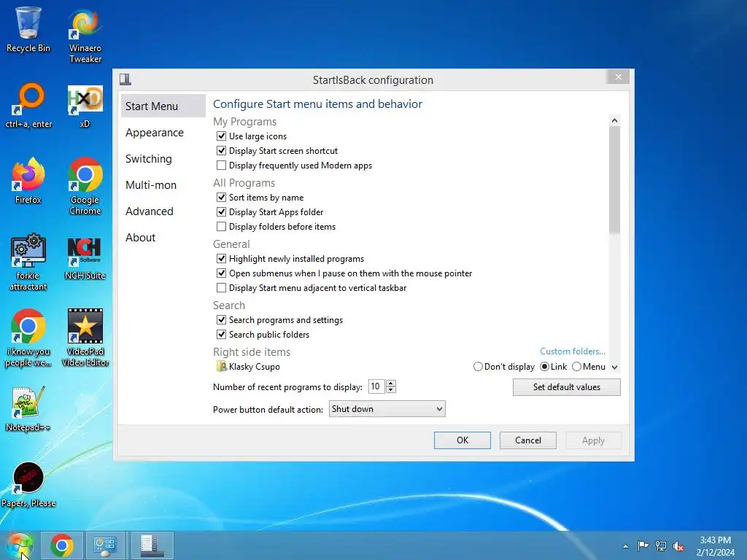747x560 pixels.
Task: Open the Recycle Bin desktop icon
Action: point(28,29)
